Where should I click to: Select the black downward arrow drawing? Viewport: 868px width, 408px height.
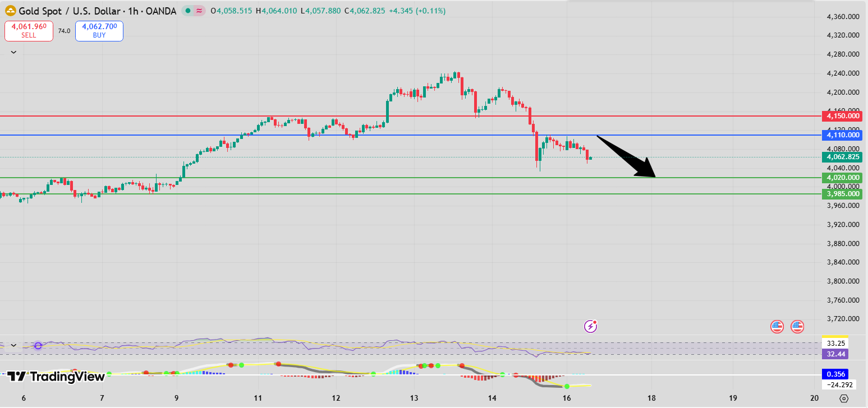coord(626,156)
